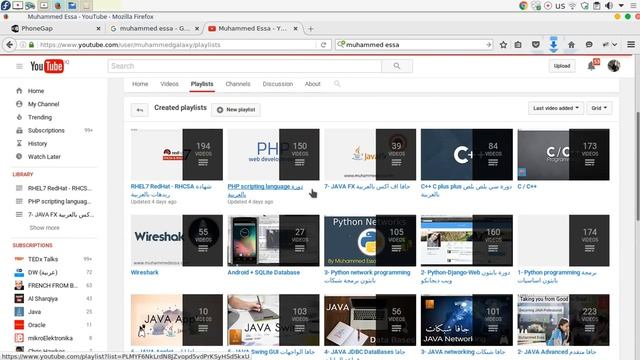The image size is (640, 360).
Task: Open Trending in the sidebar
Action: (x=40, y=117)
